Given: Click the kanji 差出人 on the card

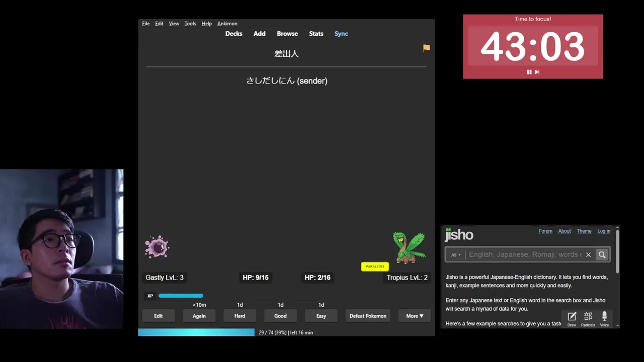Looking at the screenshot, I should 286,54.
